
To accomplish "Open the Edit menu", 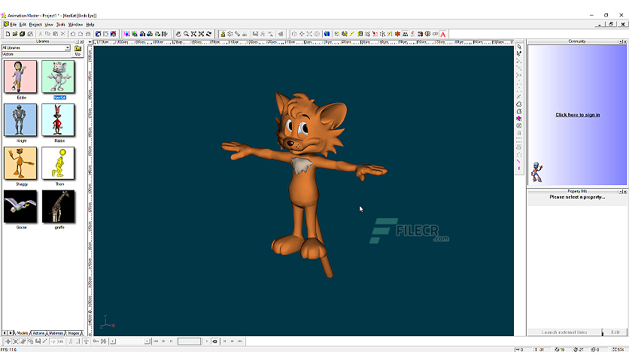I will (23, 25).
